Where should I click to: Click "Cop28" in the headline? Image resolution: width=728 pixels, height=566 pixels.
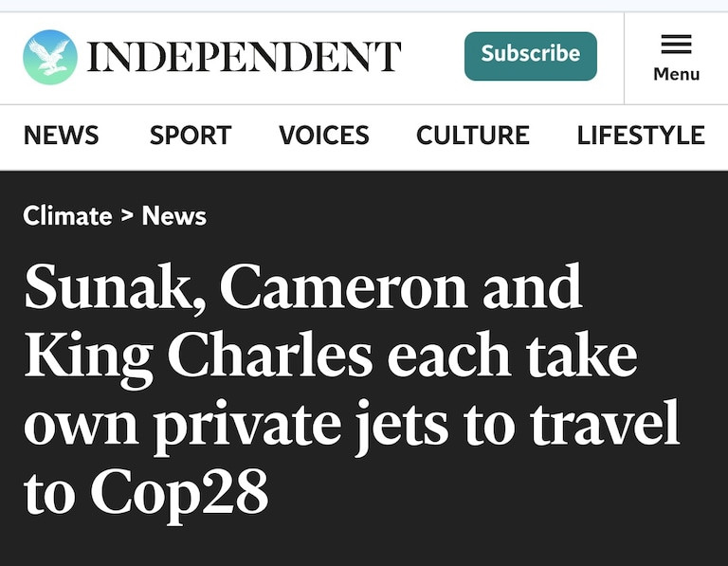pos(179,493)
